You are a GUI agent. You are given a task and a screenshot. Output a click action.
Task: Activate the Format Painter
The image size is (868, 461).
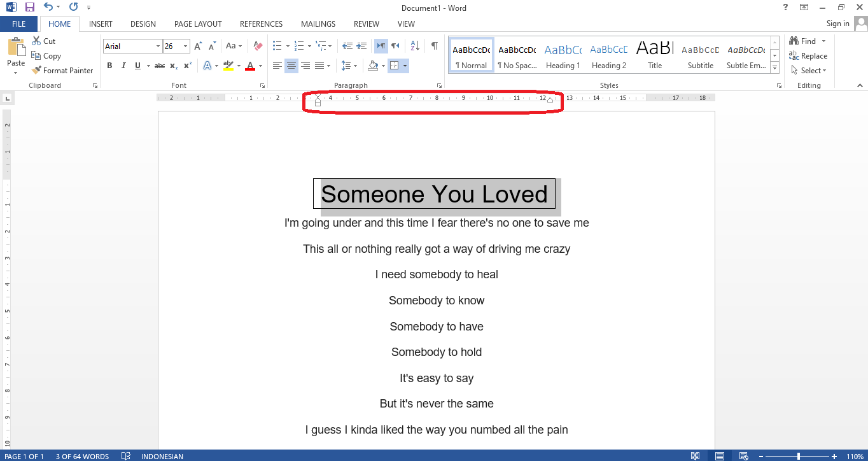coord(62,71)
